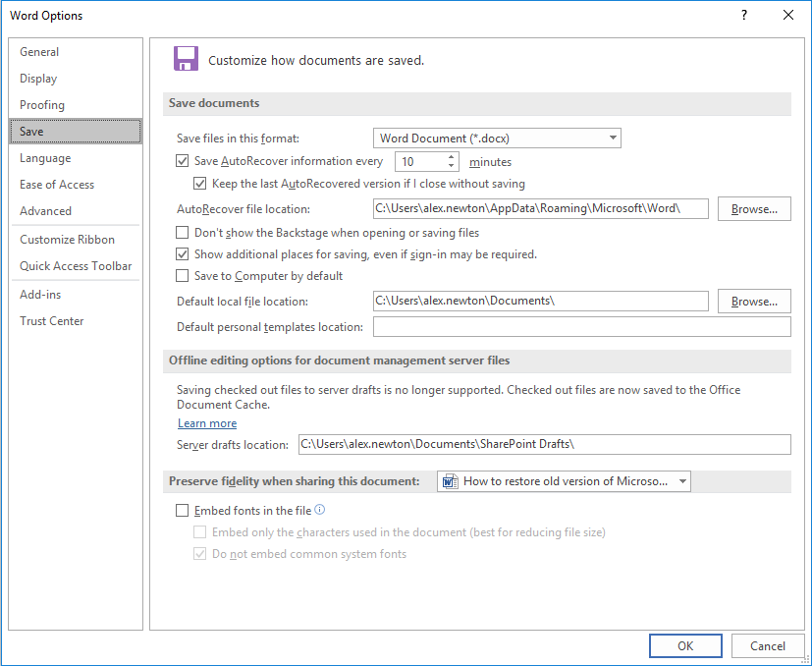Open Trust Center options
Image resolution: width=812 pixels, height=666 pixels.
tap(76, 321)
